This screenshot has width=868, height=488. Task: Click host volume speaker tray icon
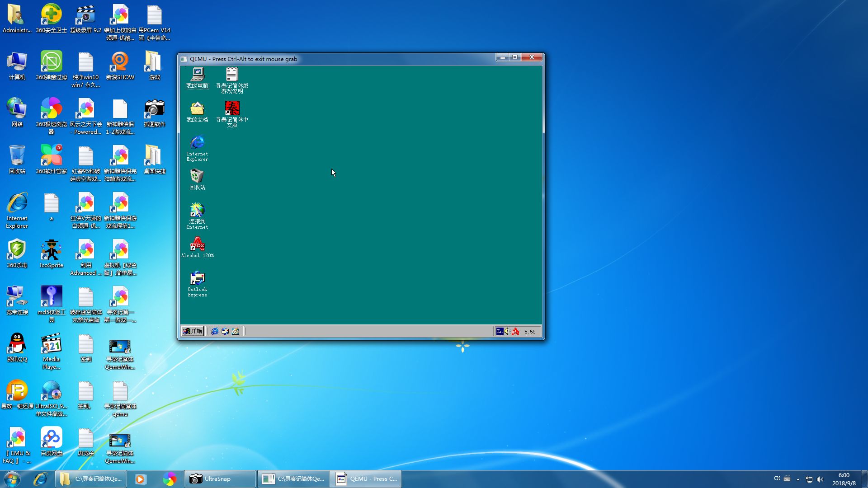(820, 479)
